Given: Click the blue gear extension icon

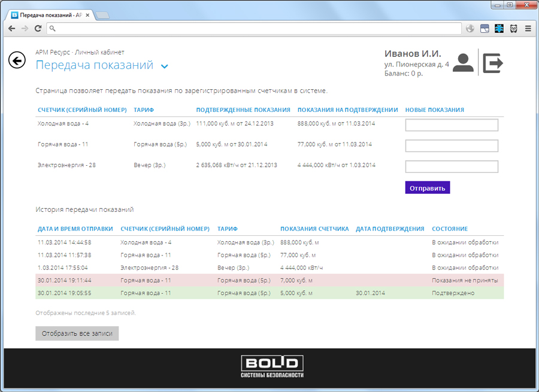Looking at the screenshot, I should pyautogui.click(x=499, y=28).
